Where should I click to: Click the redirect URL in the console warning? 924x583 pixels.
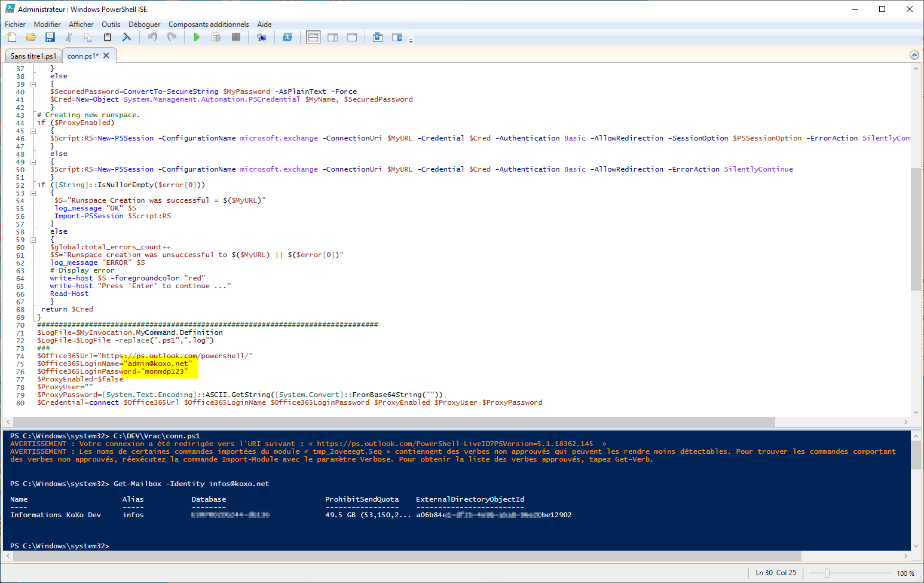point(455,444)
